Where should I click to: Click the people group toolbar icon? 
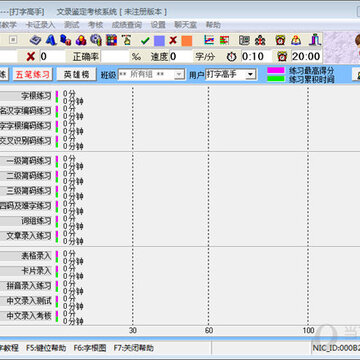[260, 40]
